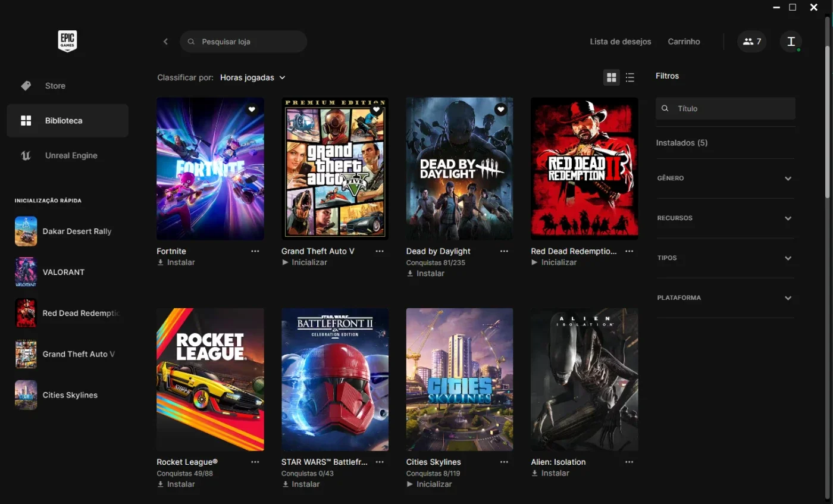833x504 pixels.
Task: Open the Dead by Daylight cover art
Action: click(x=459, y=169)
